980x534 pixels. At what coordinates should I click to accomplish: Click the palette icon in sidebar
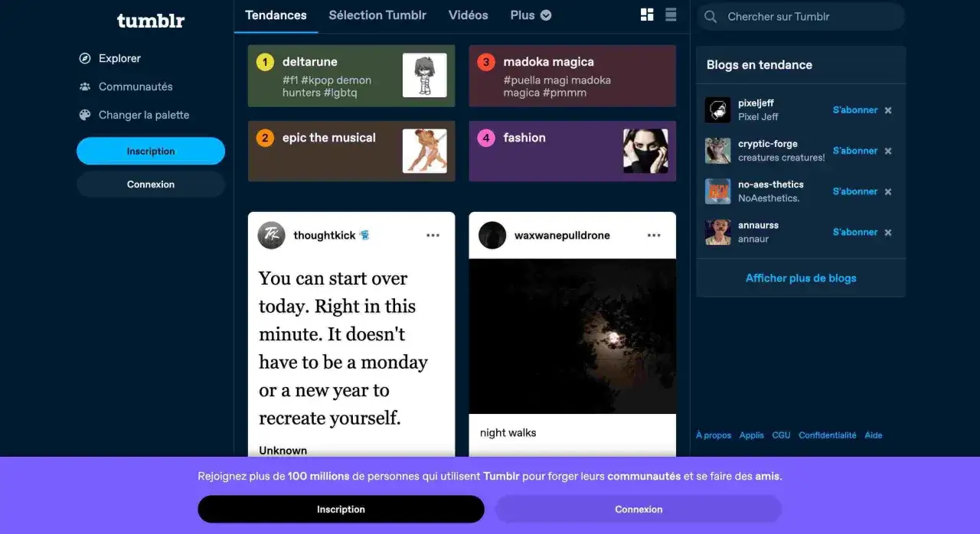pos(85,115)
